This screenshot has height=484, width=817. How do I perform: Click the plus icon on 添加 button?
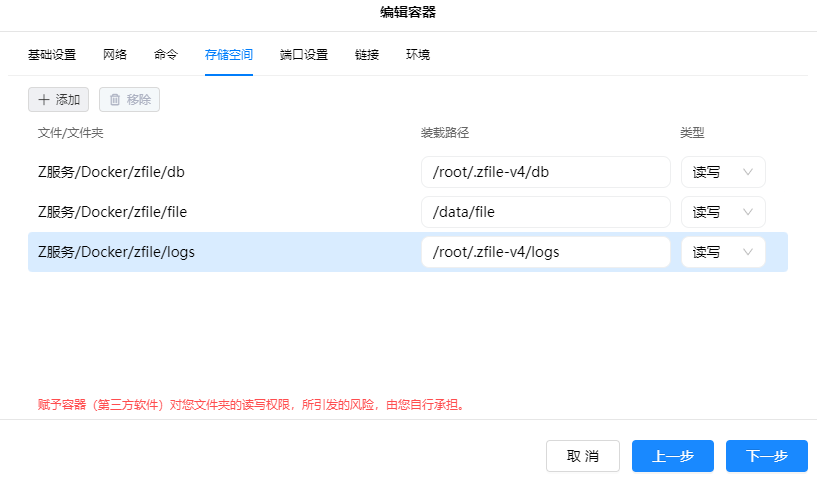coord(44,100)
